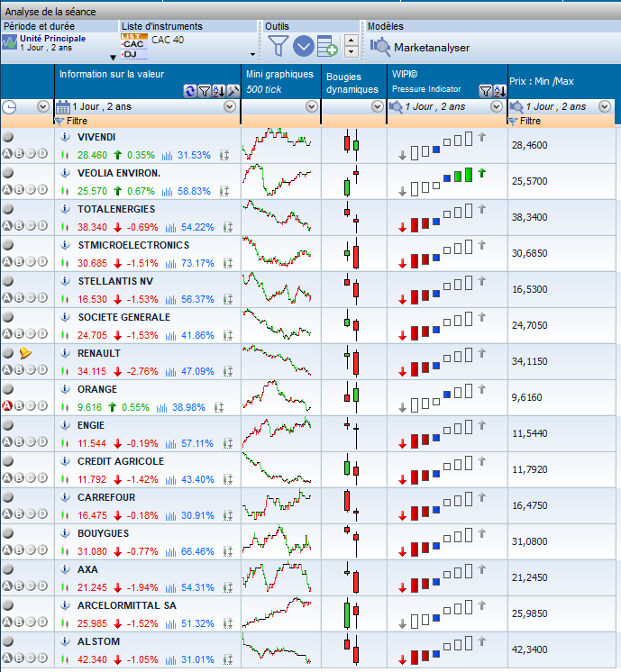Screen dimensions: 621x672
Task: Click the Information sur la valeur column header
Action: point(148,81)
